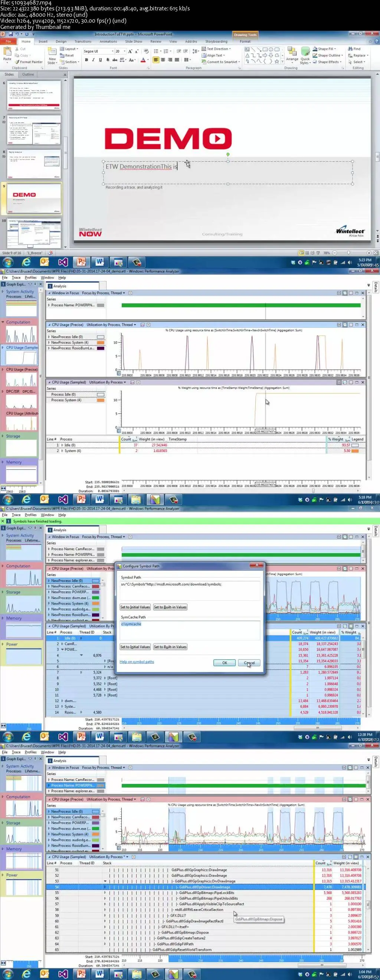Open the Profiles menu in Idle/System WPA window
Viewport: 380px width, 980px height.
(x=30, y=277)
